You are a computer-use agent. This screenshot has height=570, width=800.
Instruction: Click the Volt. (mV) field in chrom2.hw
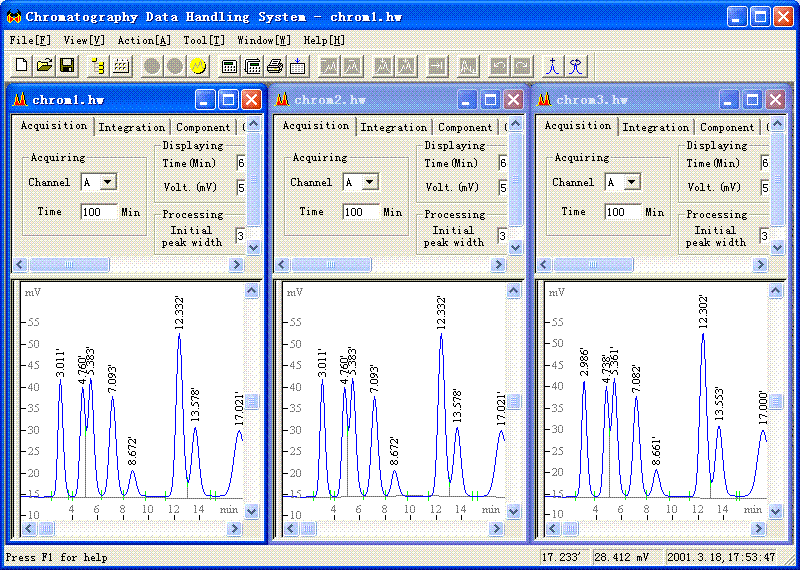click(x=503, y=188)
